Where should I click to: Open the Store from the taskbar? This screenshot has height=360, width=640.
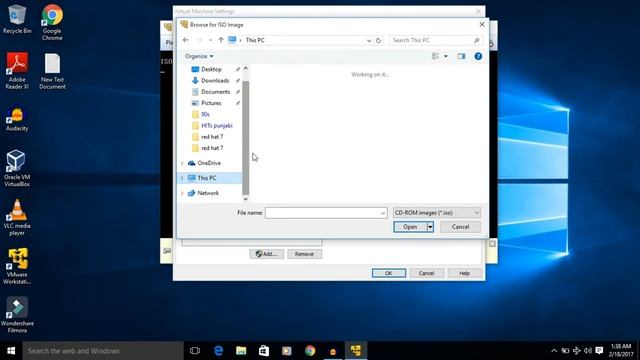264,351
